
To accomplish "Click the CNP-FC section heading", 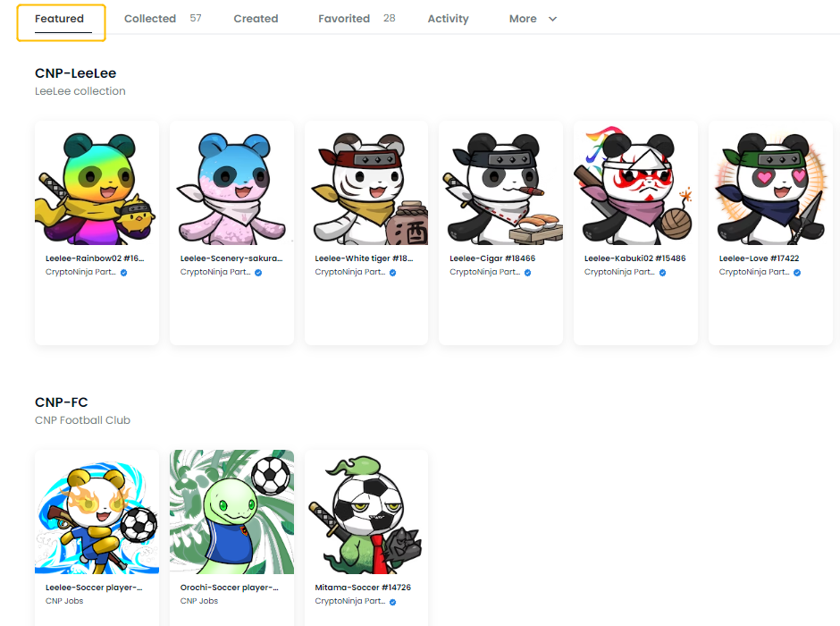I will (x=61, y=402).
